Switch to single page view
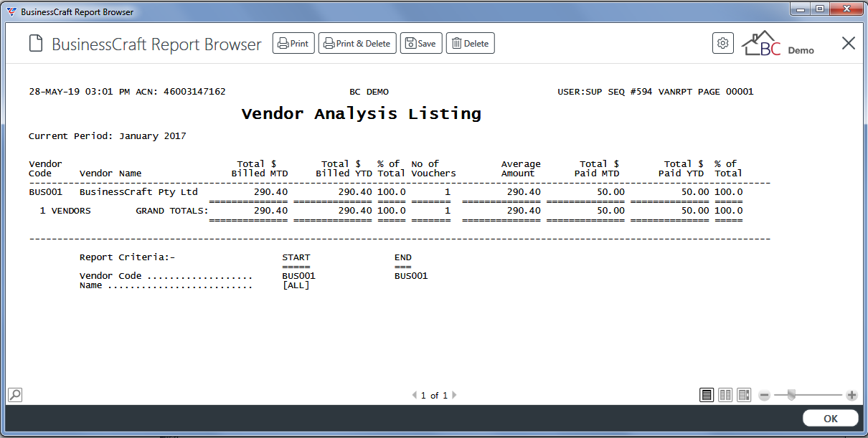This screenshot has height=438, width=868. point(707,395)
